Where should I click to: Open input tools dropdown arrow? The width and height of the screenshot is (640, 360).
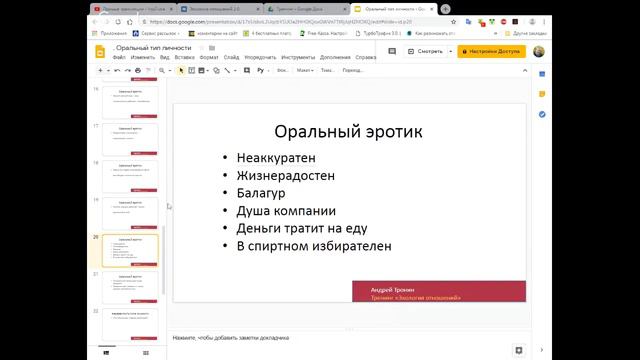pos(268,71)
